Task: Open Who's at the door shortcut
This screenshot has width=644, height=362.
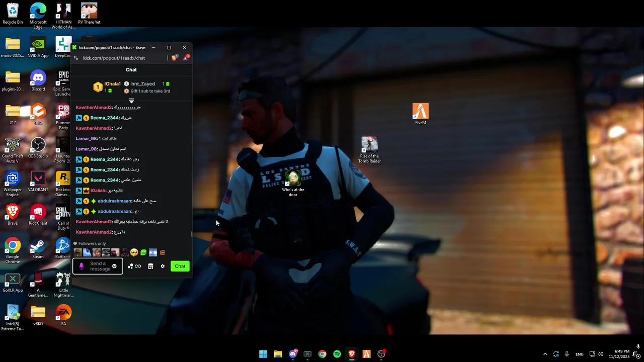Action: 293,183
